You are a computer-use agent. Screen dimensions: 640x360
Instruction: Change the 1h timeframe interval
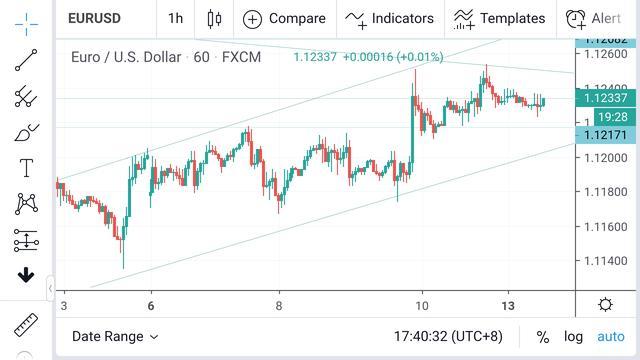coord(176,18)
